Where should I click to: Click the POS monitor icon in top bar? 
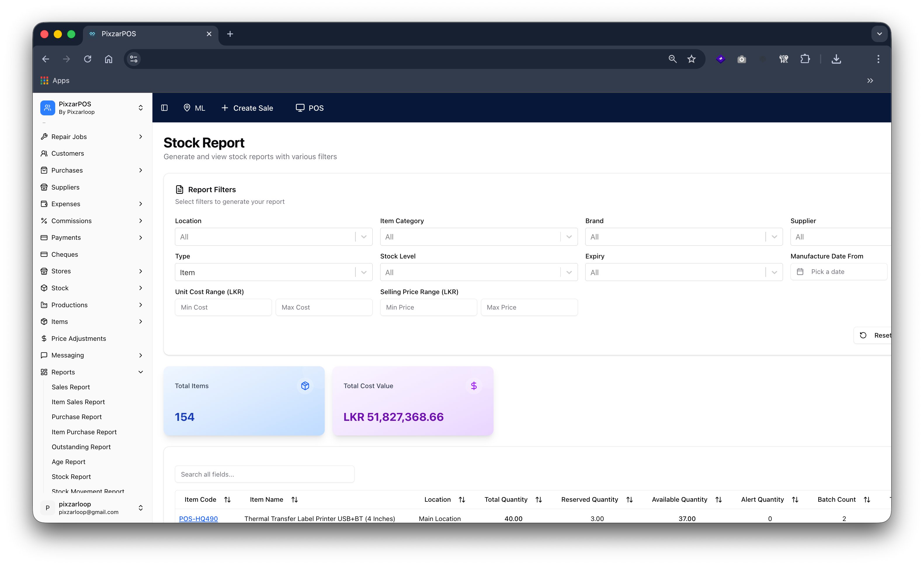pos(300,108)
